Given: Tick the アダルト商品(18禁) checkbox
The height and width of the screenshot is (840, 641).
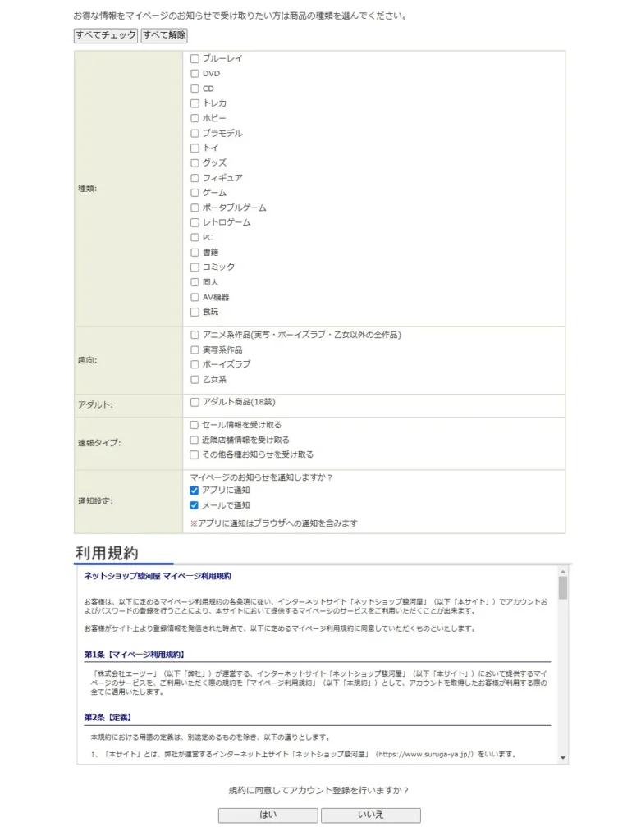Looking at the screenshot, I should [195, 403].
